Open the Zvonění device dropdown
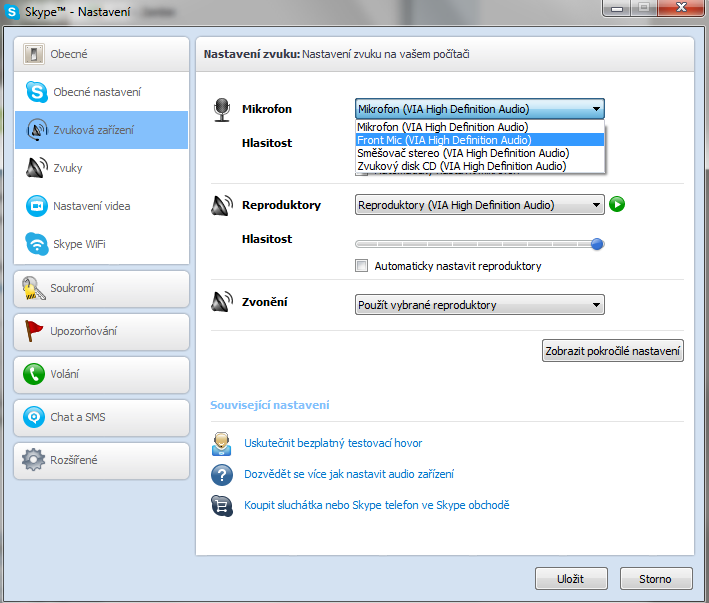The image size is (709, 603). 480,305
